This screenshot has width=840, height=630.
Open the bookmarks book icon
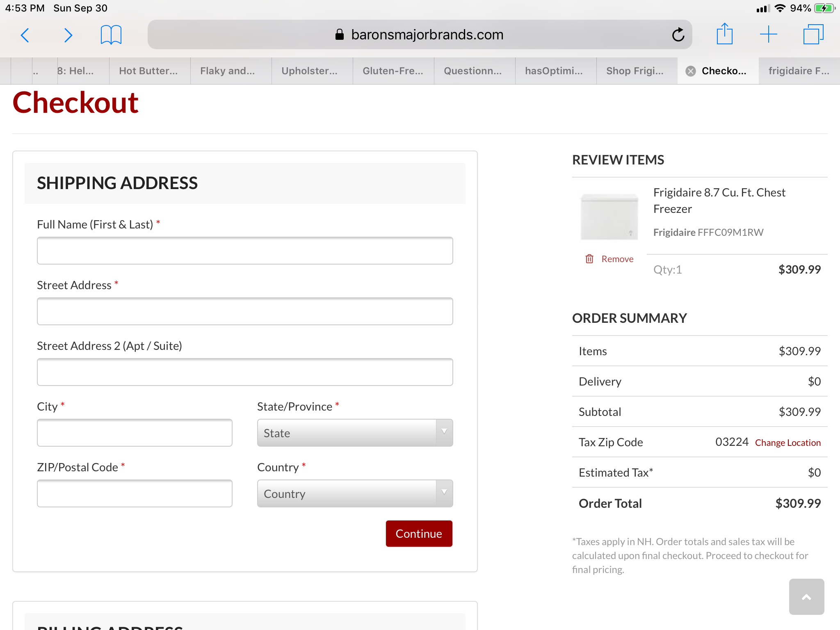(111, 35)
